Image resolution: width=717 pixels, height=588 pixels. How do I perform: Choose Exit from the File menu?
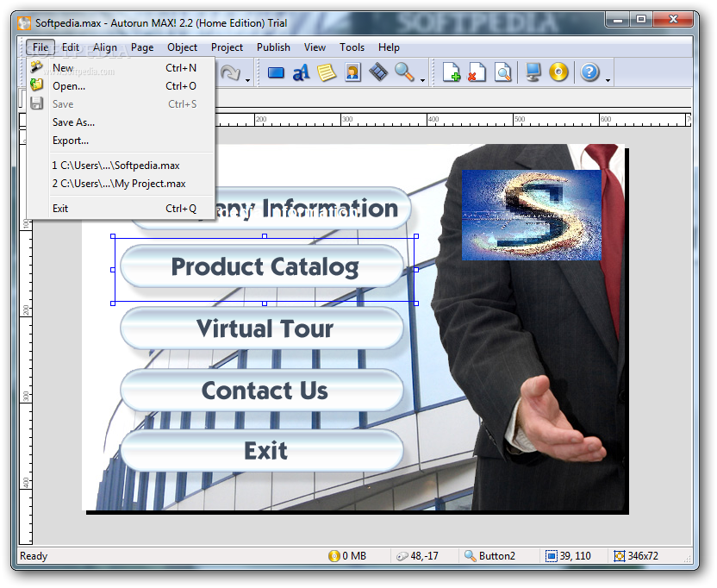[x=122, y=208]
